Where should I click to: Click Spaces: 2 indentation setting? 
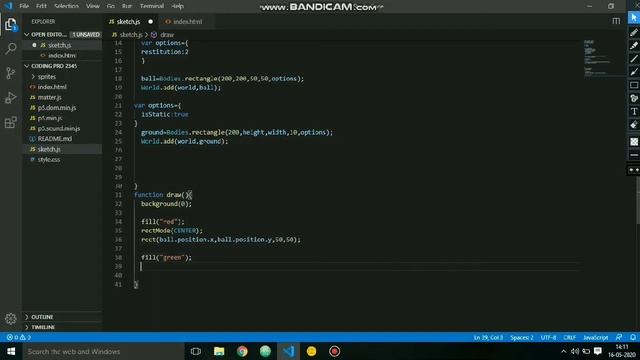(x=522, y=337)
